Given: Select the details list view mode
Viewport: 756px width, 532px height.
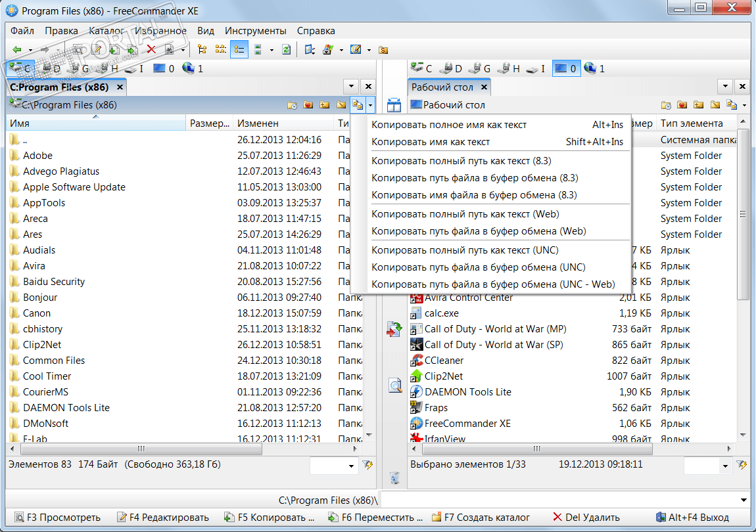Looking at the screenshot, I should [x=239, y=50].
